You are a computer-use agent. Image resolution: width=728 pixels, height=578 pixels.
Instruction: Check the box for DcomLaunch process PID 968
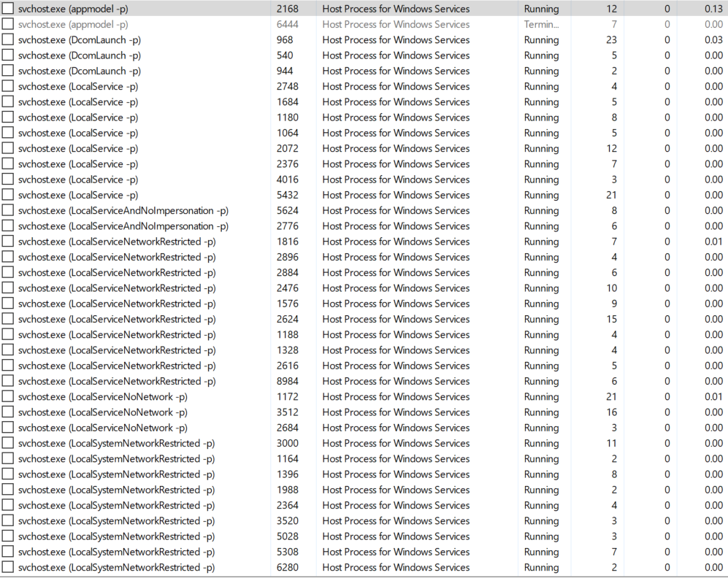pyautogui.click(x=7, y=39)
